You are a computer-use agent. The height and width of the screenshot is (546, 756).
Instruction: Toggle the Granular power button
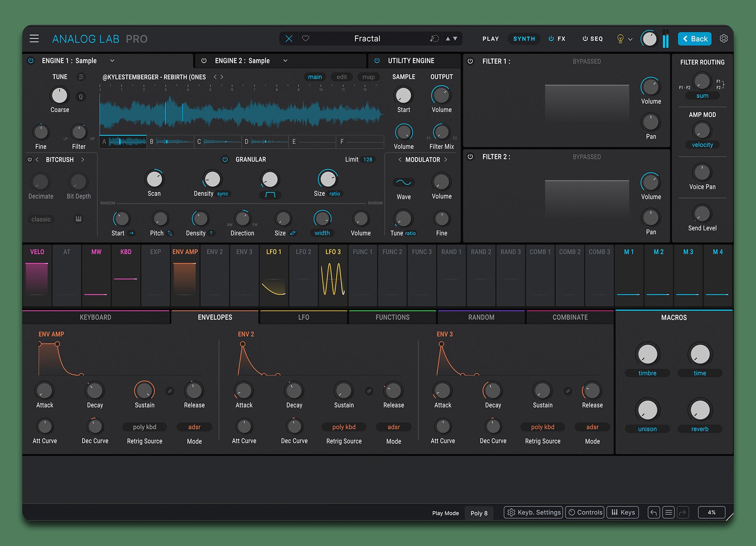click(x=225, y=160)
